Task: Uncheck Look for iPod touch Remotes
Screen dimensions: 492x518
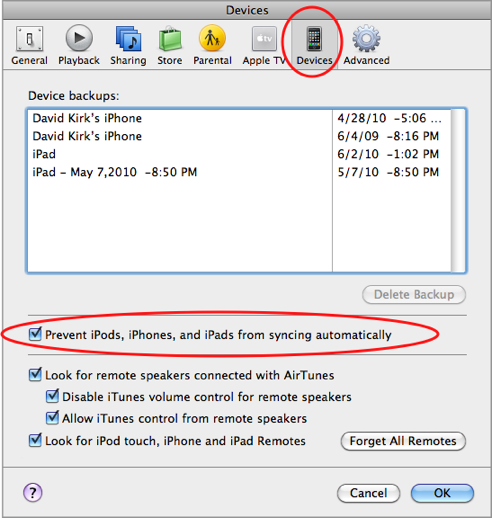Action: point(35,440)
